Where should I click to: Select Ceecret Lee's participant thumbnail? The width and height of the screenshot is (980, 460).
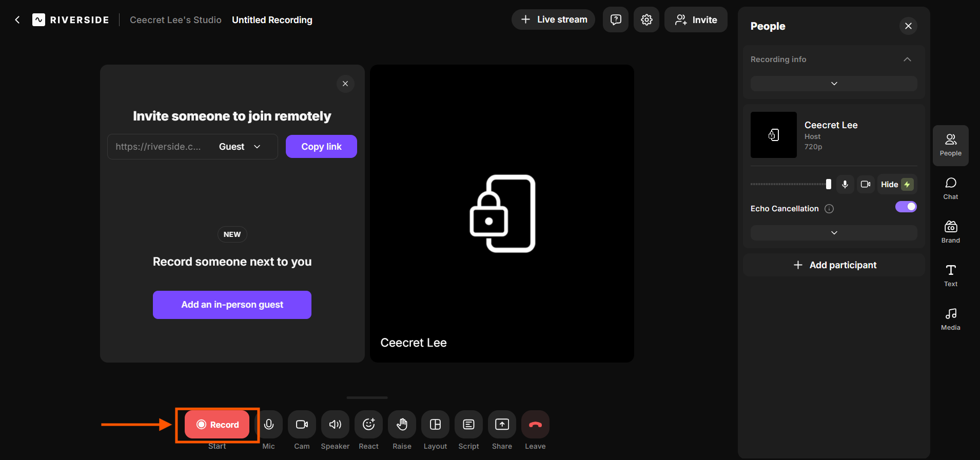pyautogui.click(x=774, y=135)
